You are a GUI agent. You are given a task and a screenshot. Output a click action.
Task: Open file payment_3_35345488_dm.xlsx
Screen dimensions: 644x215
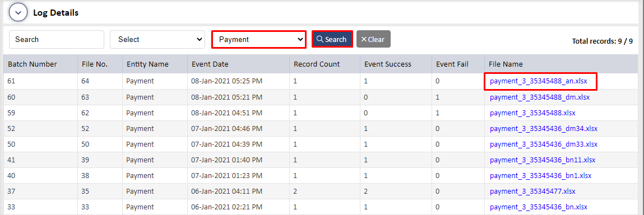coord(540,97)
